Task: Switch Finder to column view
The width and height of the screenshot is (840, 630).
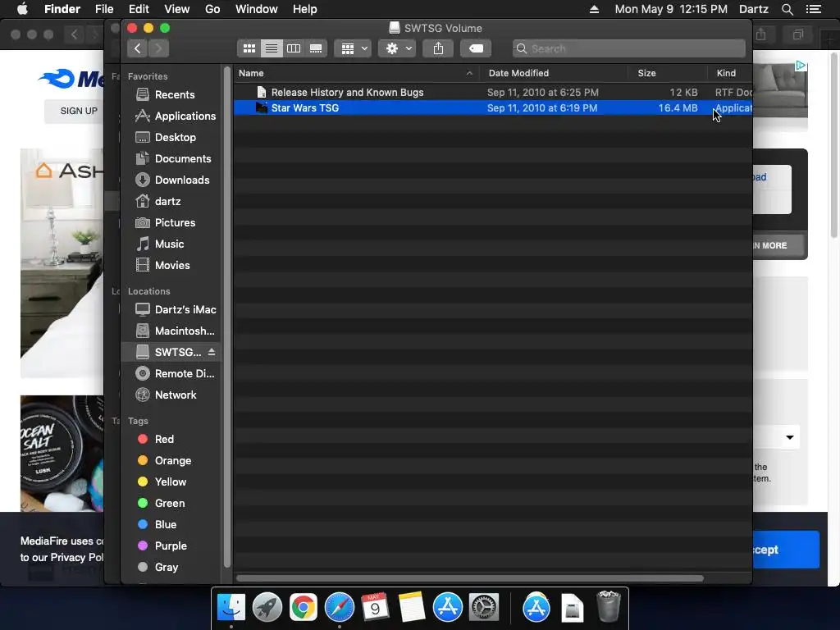Action: (294, 48)
